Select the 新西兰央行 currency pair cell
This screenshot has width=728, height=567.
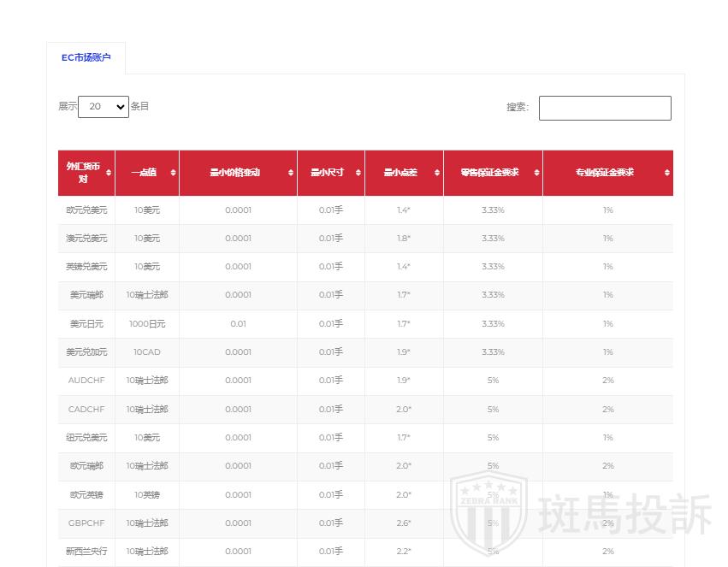(x=86, y=552)
